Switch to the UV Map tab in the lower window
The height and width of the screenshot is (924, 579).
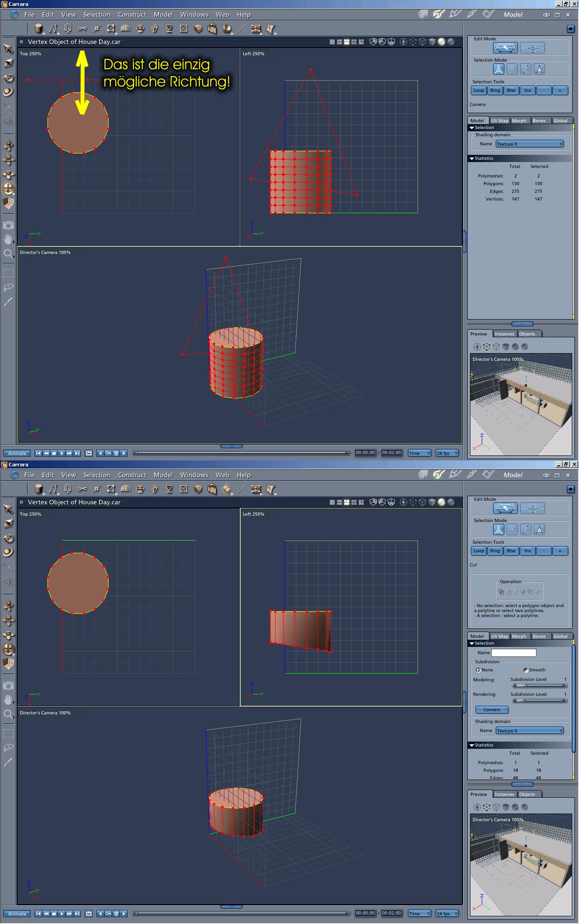499,636
